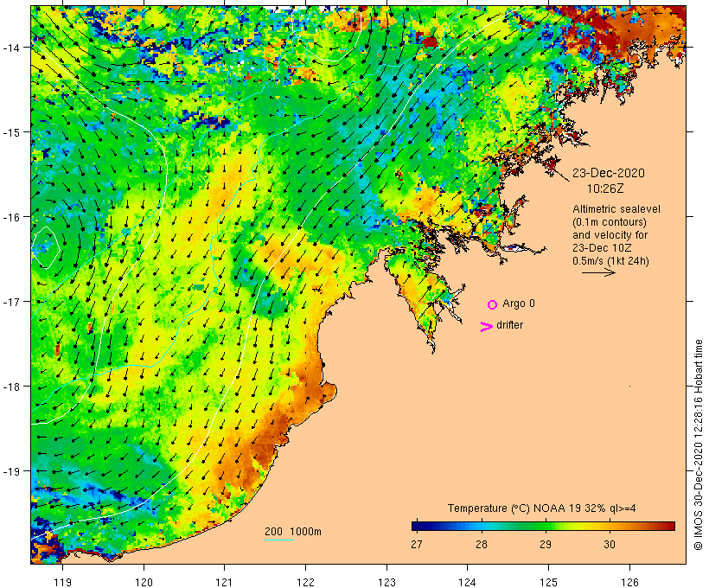Click the 'Argo 0' legend label
This screenshot has width=709, height=588.
tap(519, 304)
